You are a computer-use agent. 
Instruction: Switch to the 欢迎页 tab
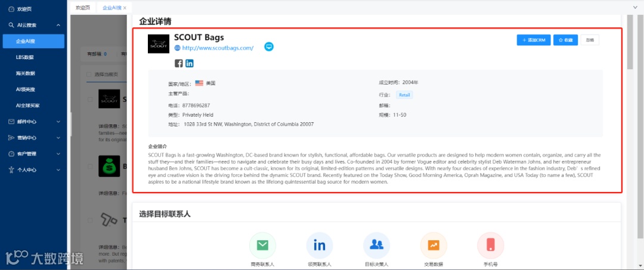(x=82, y=7)
